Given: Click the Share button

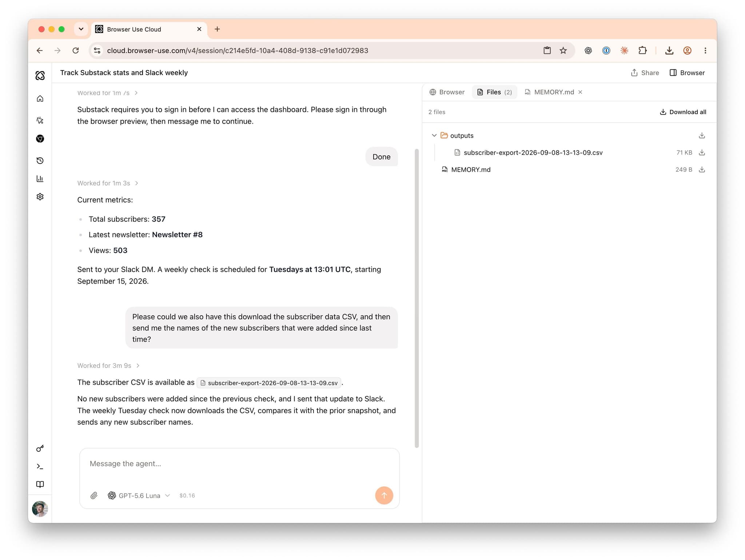Looking at the screenshot, I should click(645, 73).
